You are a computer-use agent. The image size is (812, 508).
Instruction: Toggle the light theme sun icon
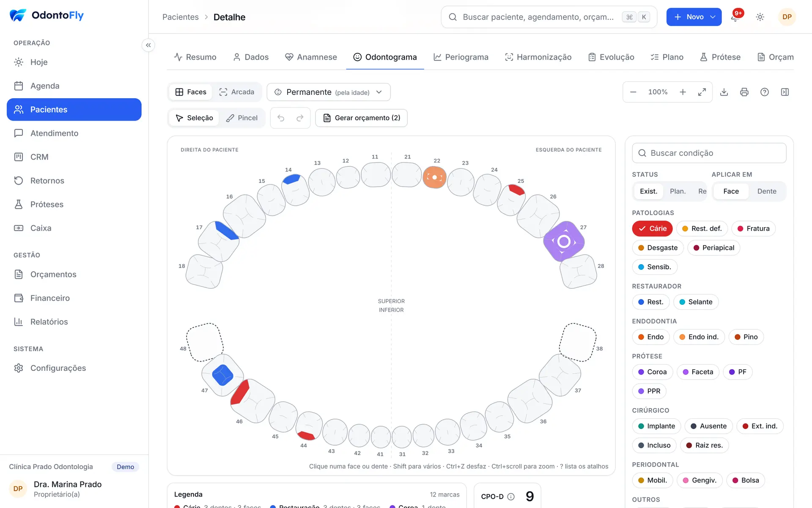coord(760,17)
